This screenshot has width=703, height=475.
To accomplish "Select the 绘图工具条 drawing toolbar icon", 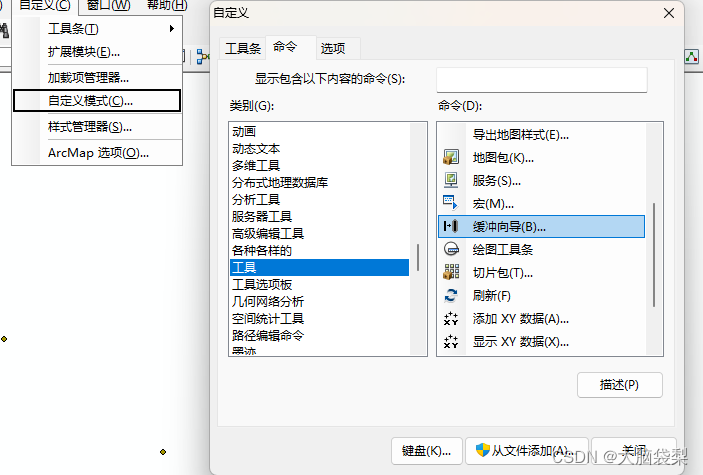I will [x=451, y=249].
